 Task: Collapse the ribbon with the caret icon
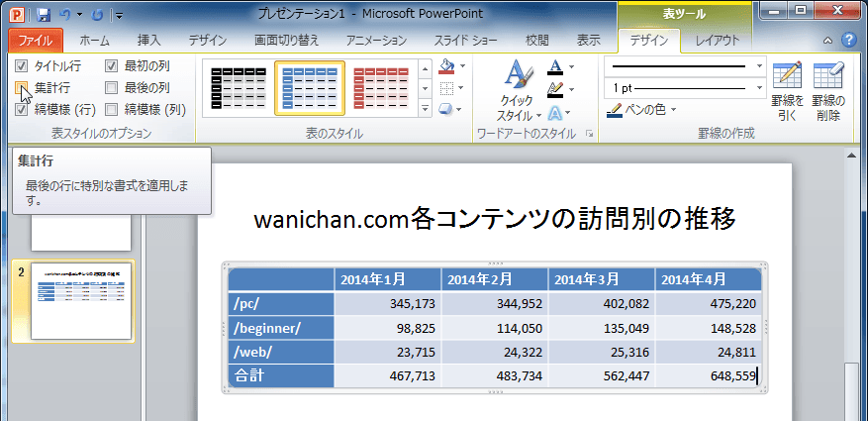(x=828, y=41)
